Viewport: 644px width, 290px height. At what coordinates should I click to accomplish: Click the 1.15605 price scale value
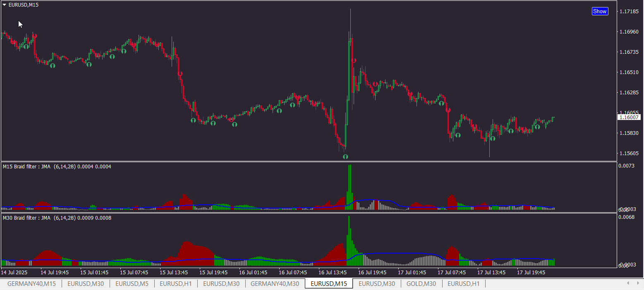tap(629, 153)
